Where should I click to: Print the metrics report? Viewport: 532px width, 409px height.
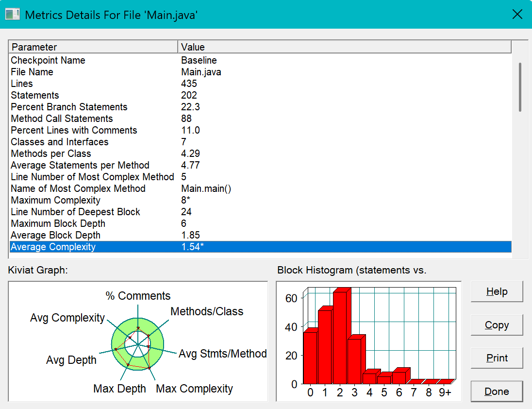pos(497,358)
